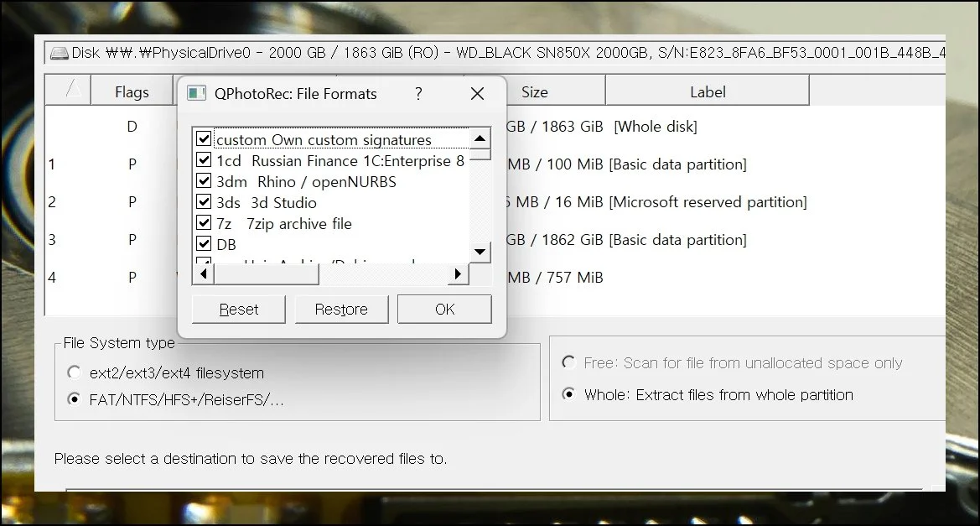
Task: Confirm file formats with OK button
Action: pos(444,309)
